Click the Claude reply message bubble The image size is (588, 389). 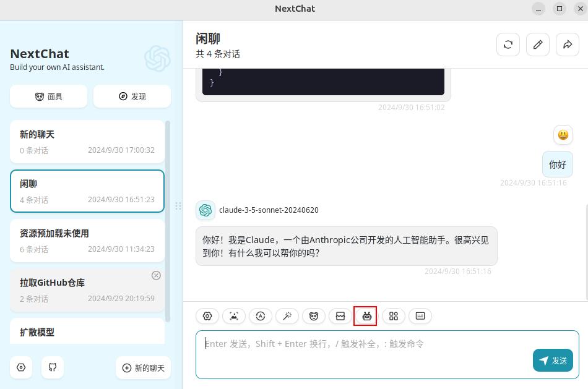pos(346,246)
